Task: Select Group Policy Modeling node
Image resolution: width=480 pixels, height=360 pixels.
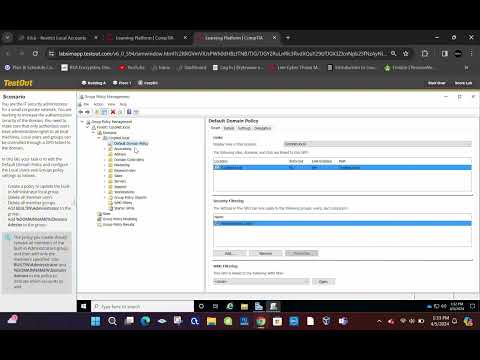Action: pyautogui.click(x=120, y=219)
